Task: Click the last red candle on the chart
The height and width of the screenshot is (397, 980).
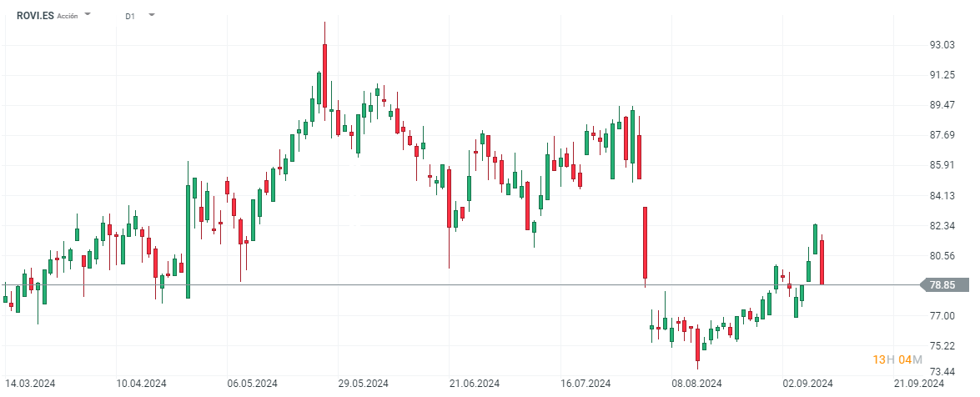Action: coord(822,262)
